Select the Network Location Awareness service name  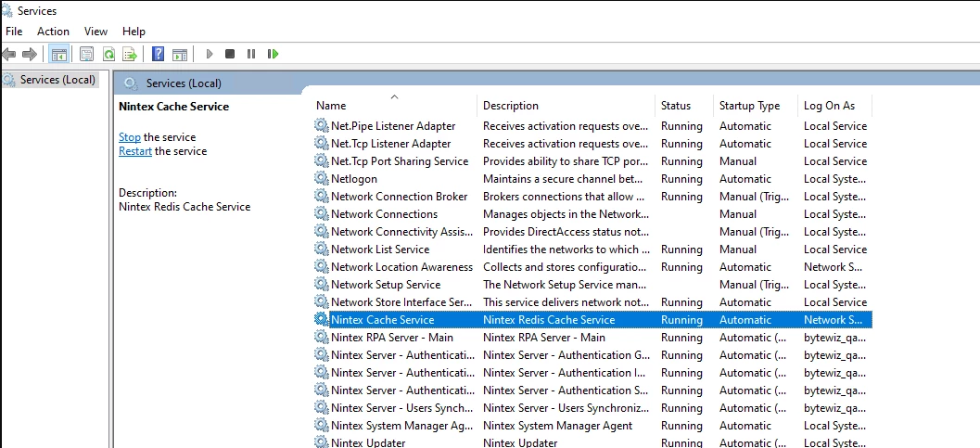[x=401, y=267]
